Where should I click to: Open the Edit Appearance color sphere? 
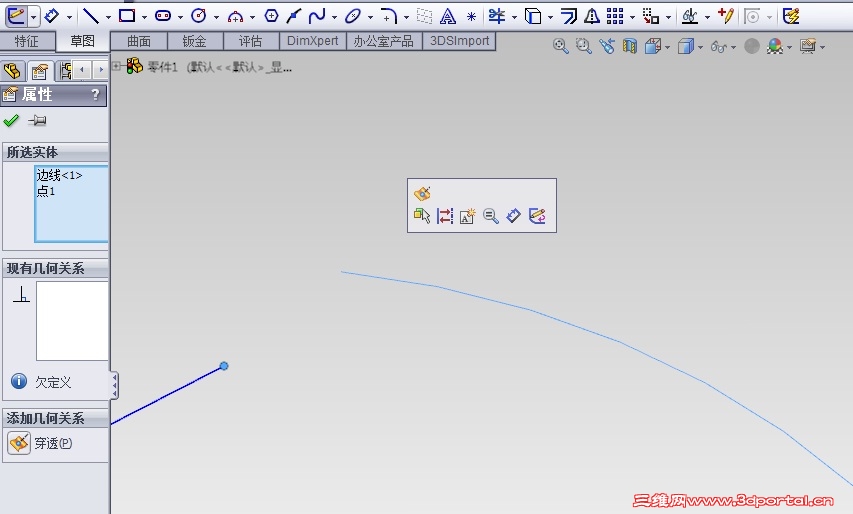point(775,47)
